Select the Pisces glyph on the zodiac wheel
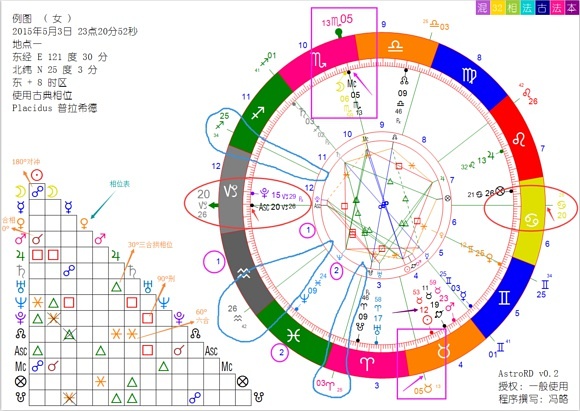Viewport: 580px width, 411px height. pos(293,336)
